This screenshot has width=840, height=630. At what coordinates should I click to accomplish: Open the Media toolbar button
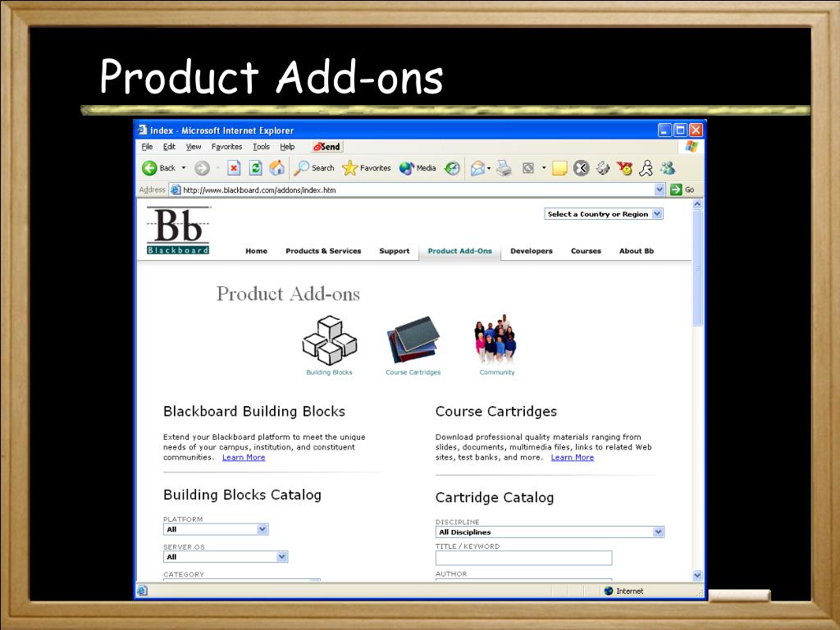coord(418,168)
